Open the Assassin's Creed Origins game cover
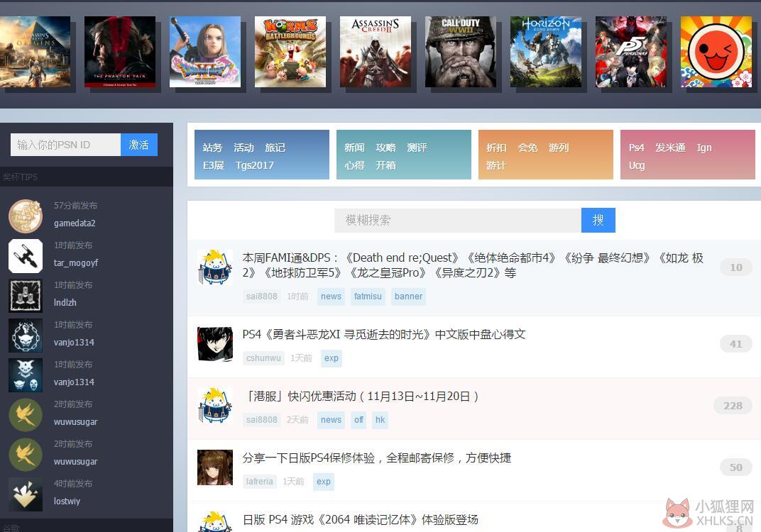The height and width of the screenshot is (532, 761). pos(35,52)
